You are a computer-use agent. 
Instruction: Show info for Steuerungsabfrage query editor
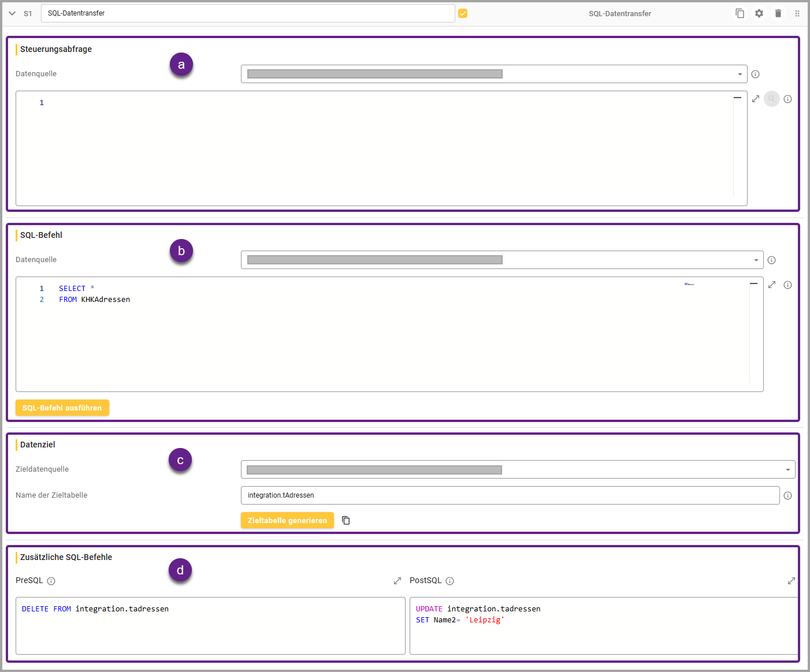pos(787,99)
